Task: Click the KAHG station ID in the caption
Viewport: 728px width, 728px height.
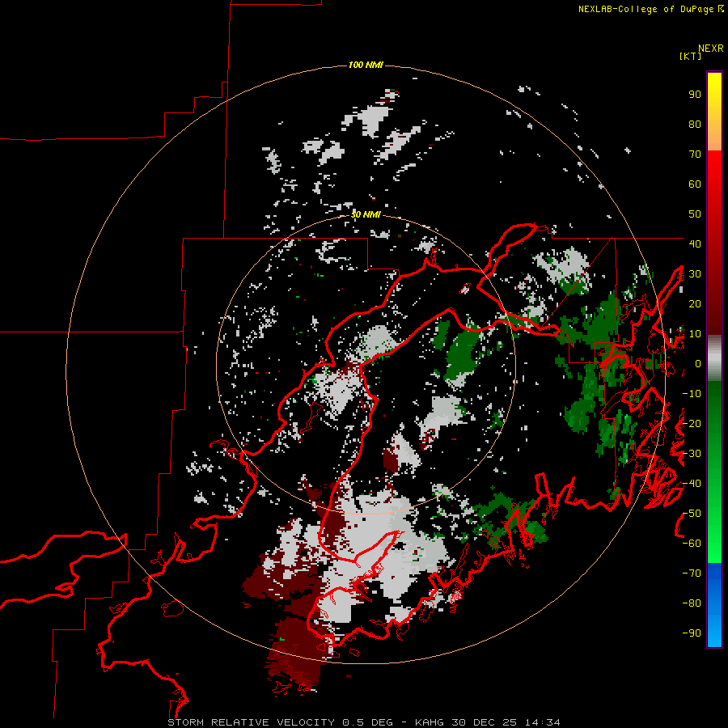Action: pos(429,722)
